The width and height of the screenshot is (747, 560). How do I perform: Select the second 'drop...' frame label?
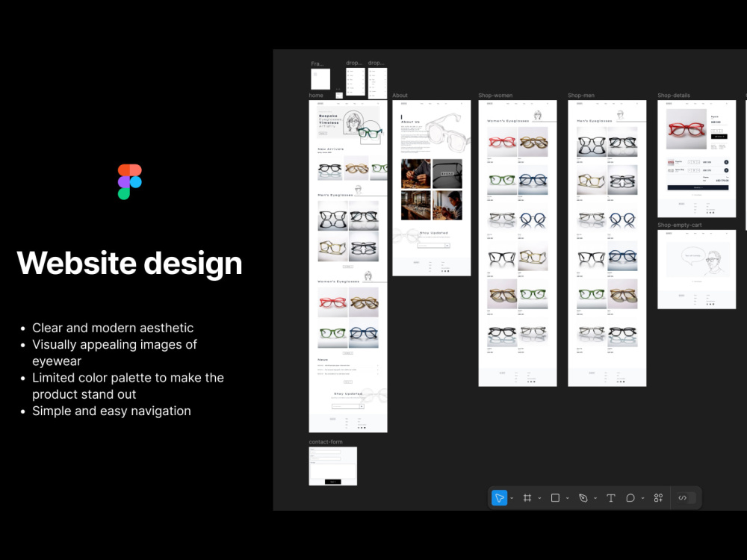click(x=376, y=63)
